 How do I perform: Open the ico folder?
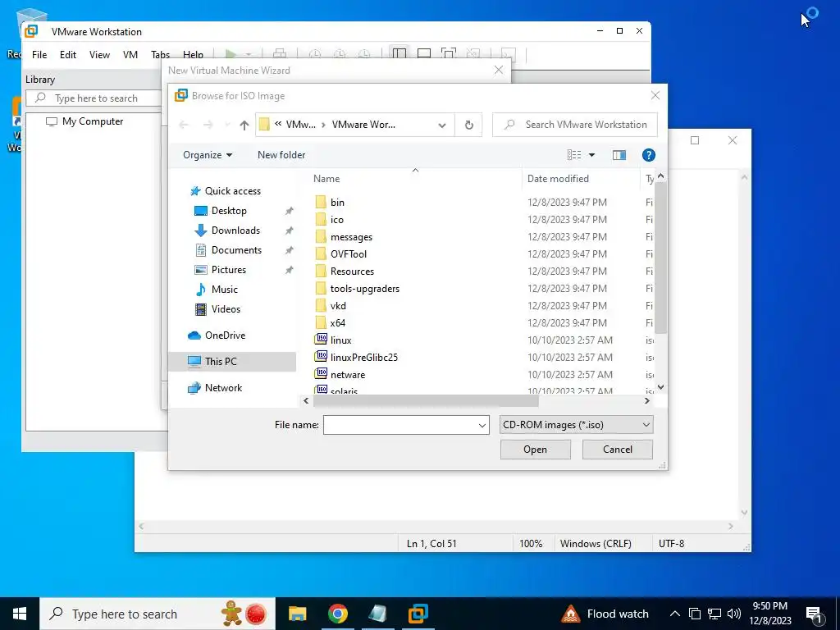[x=336, y=220]
